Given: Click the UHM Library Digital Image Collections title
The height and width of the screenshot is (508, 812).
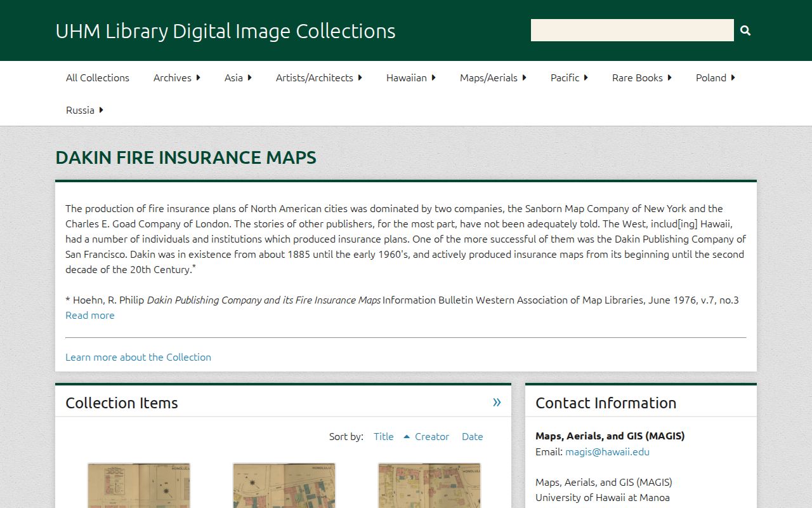Looking at the screenshot, I should point(225,30).
